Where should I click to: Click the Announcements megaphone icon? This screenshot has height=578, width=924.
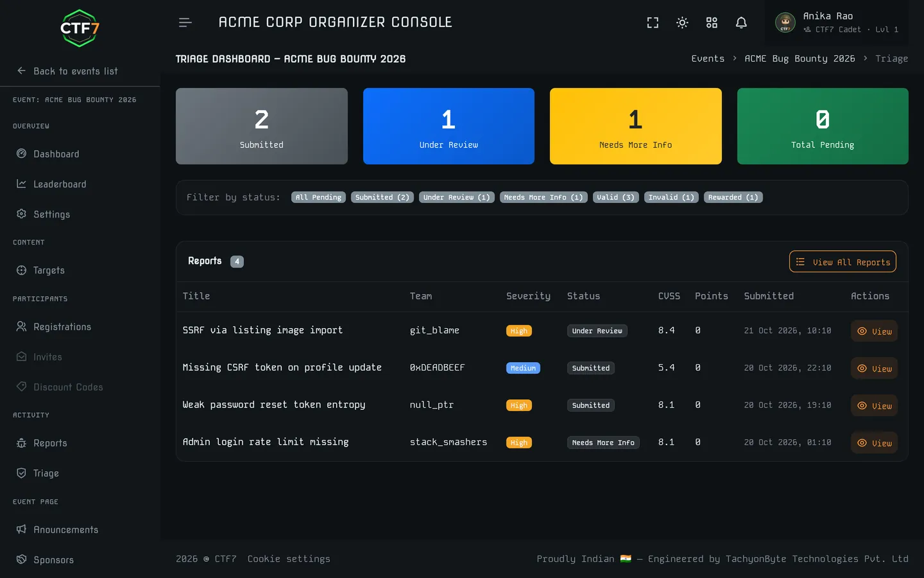(x=21, y=529)
